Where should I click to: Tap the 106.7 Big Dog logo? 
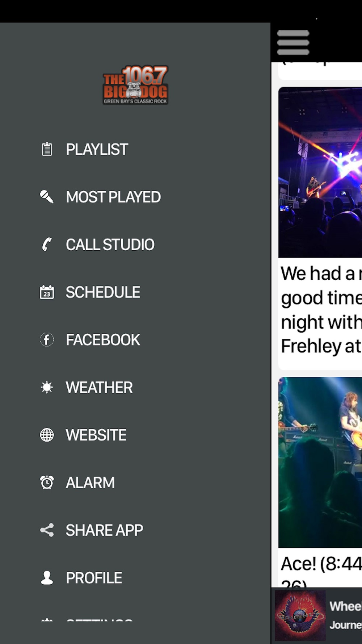(x=135, y=85)
